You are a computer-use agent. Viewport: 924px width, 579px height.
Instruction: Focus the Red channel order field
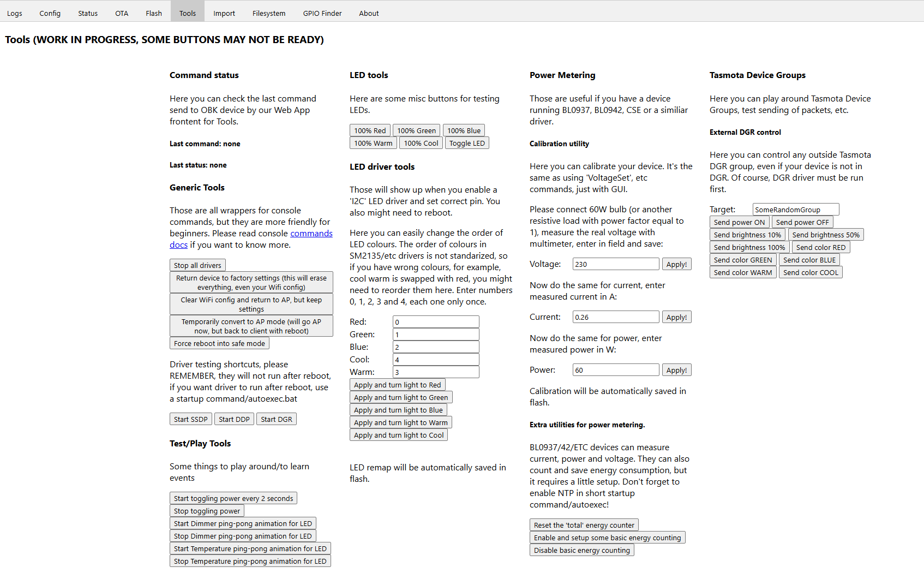coord(436,322)
